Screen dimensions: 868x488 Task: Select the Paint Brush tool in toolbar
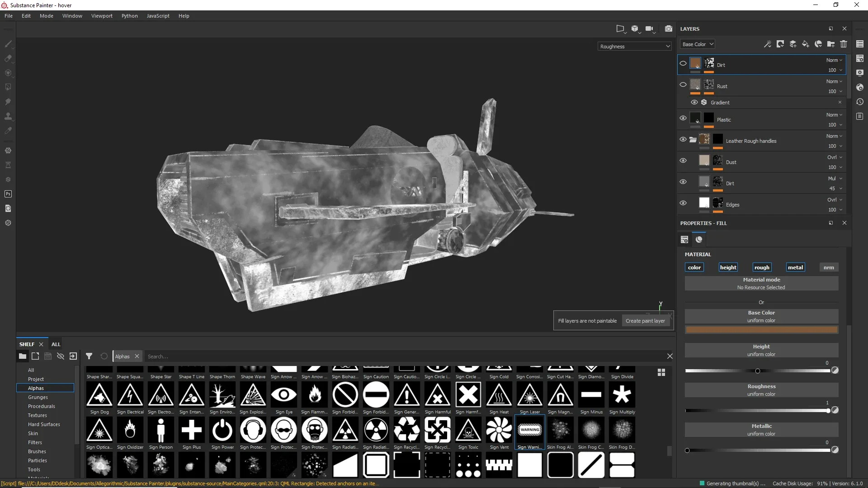pos(8,43)
